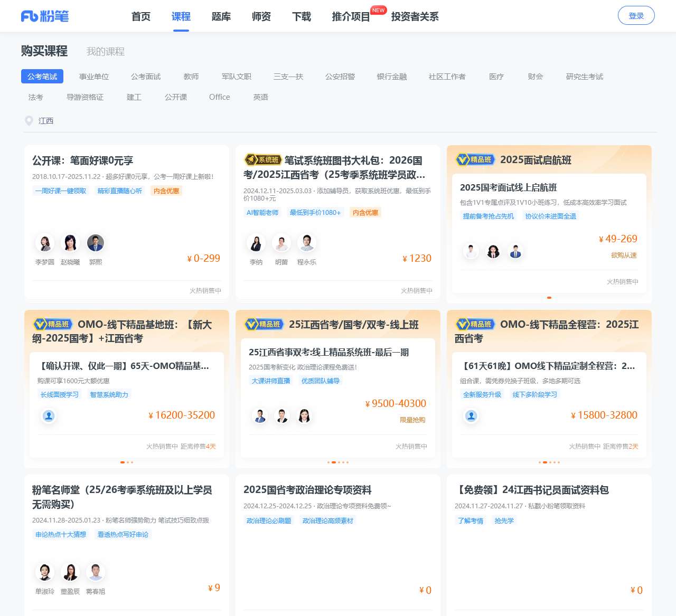
Task: Select the 社区工作者 category
Action: tap(447, 77)
